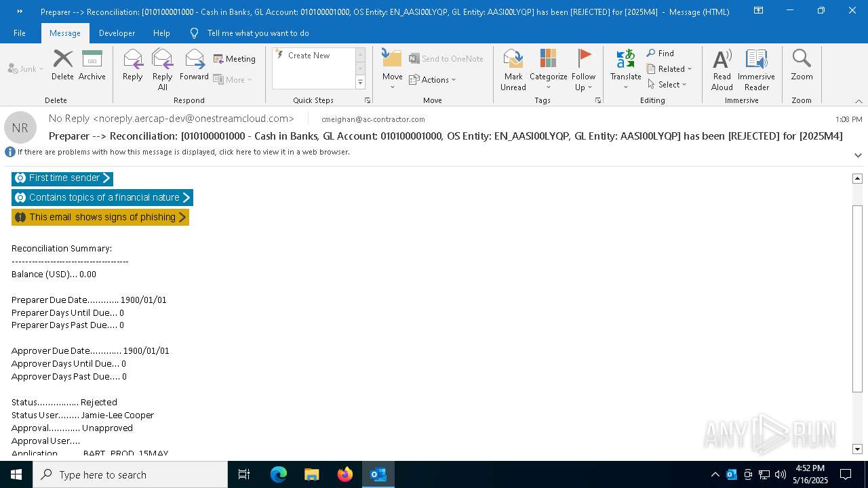
Task: Click the Balance (USD) line
Action: [54, 274]
